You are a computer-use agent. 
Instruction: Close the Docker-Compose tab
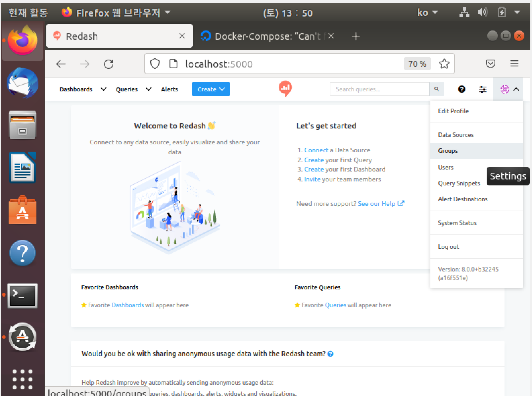pyautogui.click(x=331, y=36)
